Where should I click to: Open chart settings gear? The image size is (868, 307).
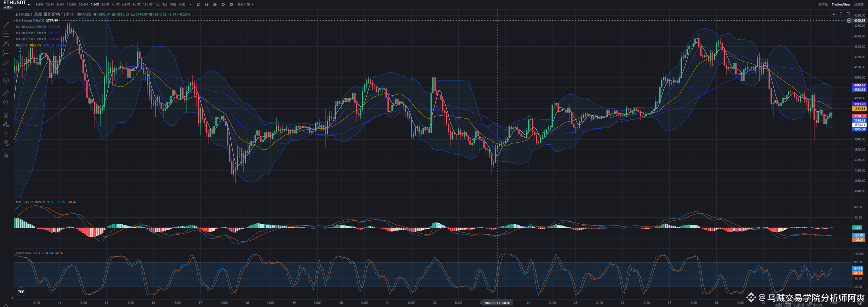click(231, 4)
